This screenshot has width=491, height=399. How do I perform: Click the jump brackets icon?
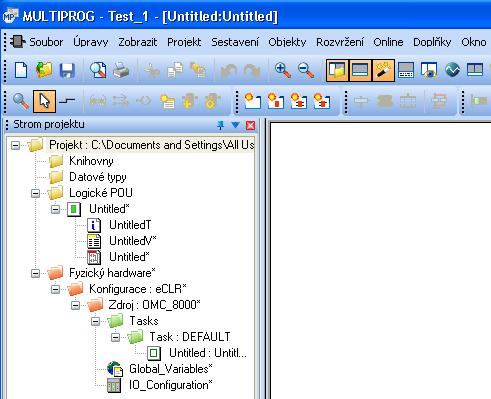[144, 101]
